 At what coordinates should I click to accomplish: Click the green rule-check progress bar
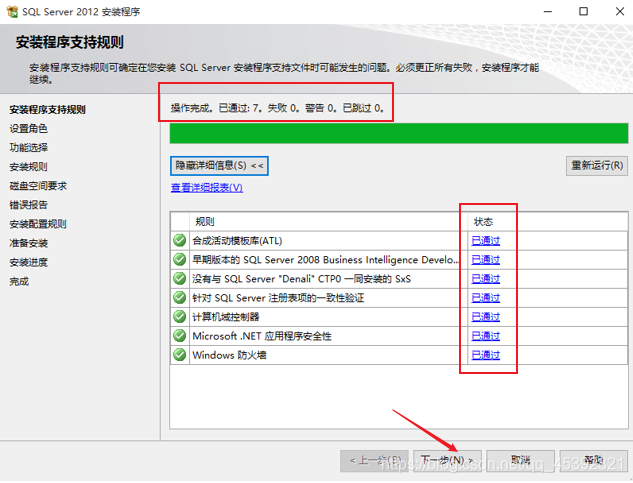point(399,133)
